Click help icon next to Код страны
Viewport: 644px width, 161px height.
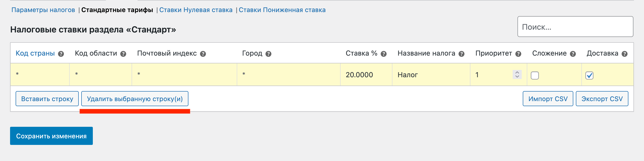tap(61, 54)
